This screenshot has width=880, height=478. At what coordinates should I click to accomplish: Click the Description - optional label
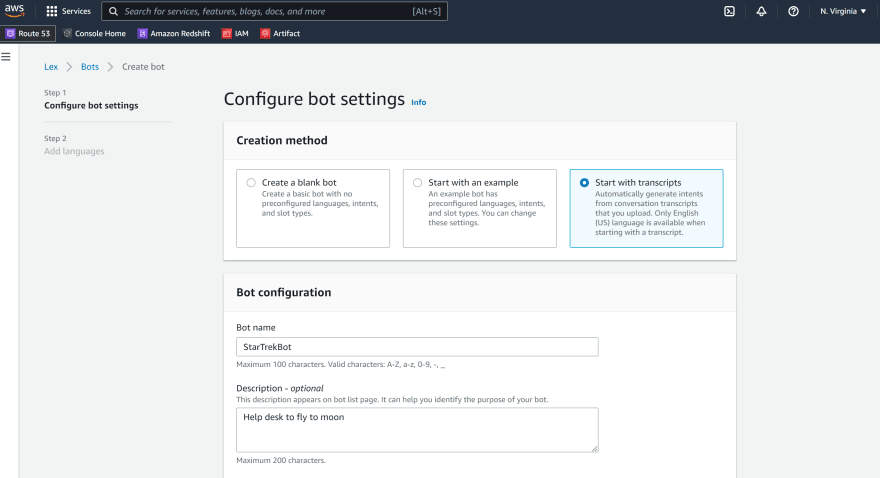279,388
